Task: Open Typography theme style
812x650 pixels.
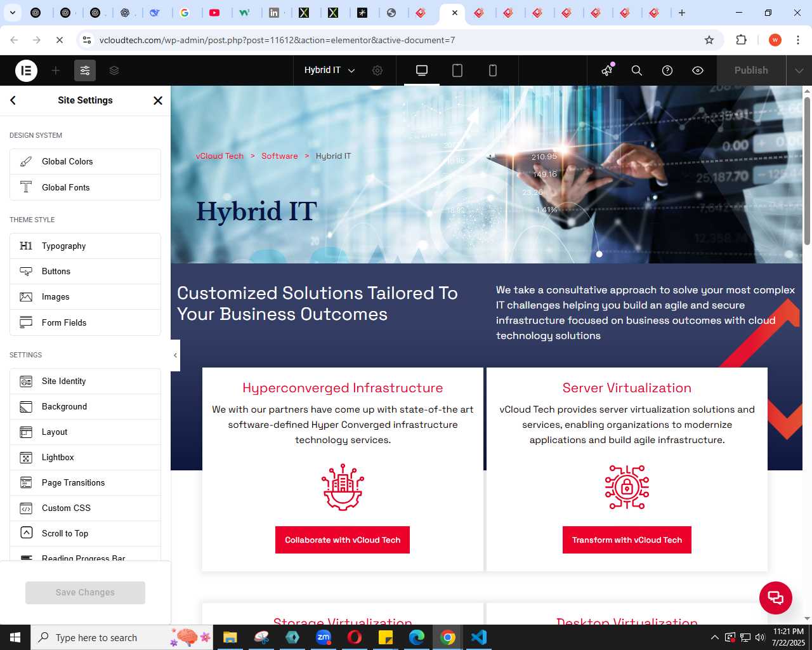Action: pyautogui.click(x=85, y=246)
